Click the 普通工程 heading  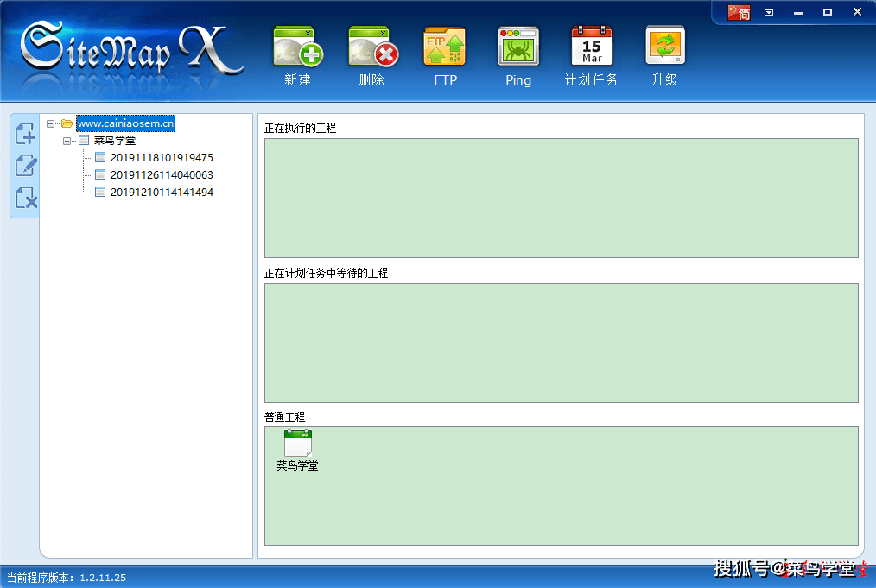pyautogui.click(x=284, y=418)
